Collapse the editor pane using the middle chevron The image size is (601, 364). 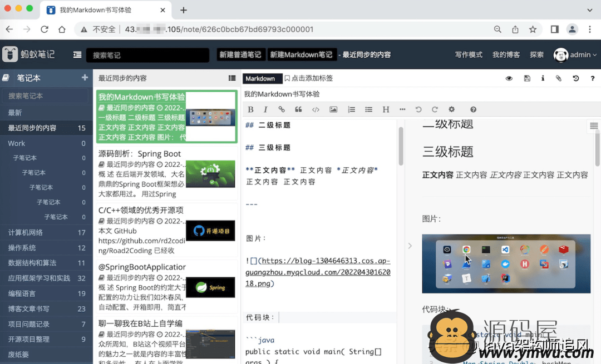pos(410,246)
